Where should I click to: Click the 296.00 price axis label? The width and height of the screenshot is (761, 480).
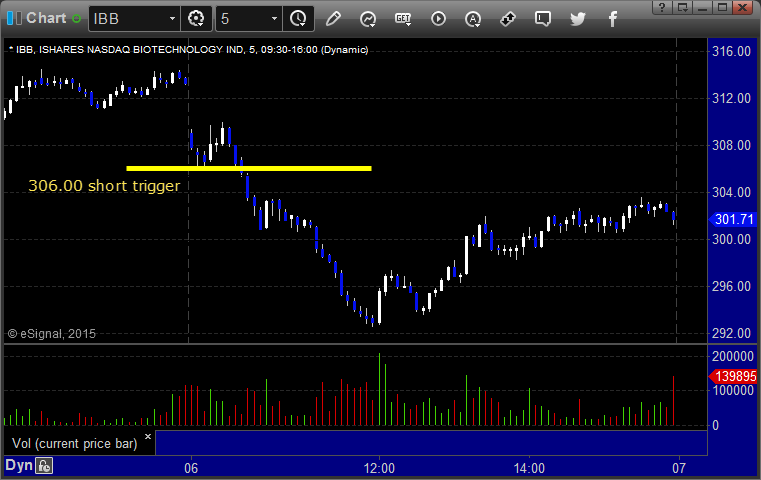coord(731,286)
